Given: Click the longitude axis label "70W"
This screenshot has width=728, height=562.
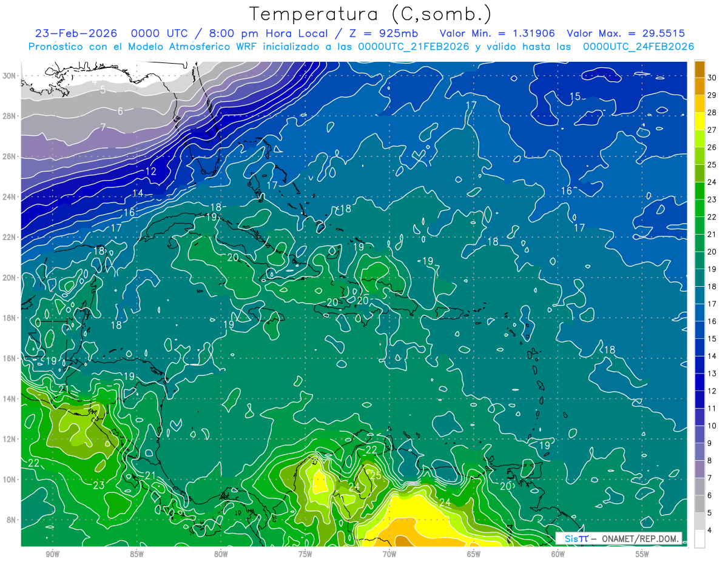Looking at the screenshot, I should pyautogui.click(x=389, y=554).
